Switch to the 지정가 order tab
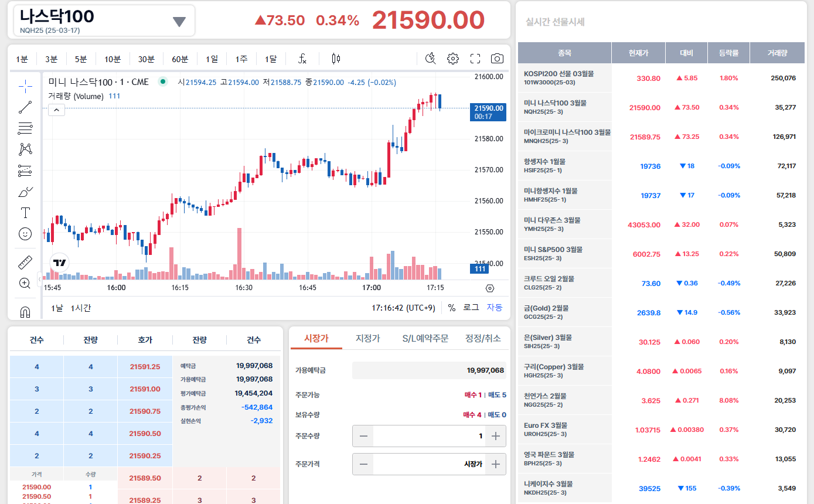814x504 pixels. coord(368,339)
